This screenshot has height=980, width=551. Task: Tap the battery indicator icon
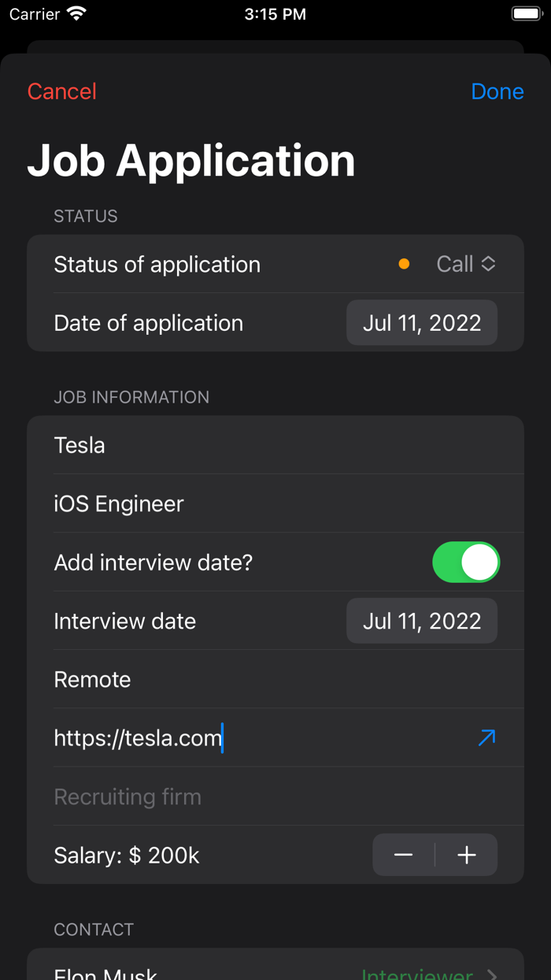tap(526, 13)
